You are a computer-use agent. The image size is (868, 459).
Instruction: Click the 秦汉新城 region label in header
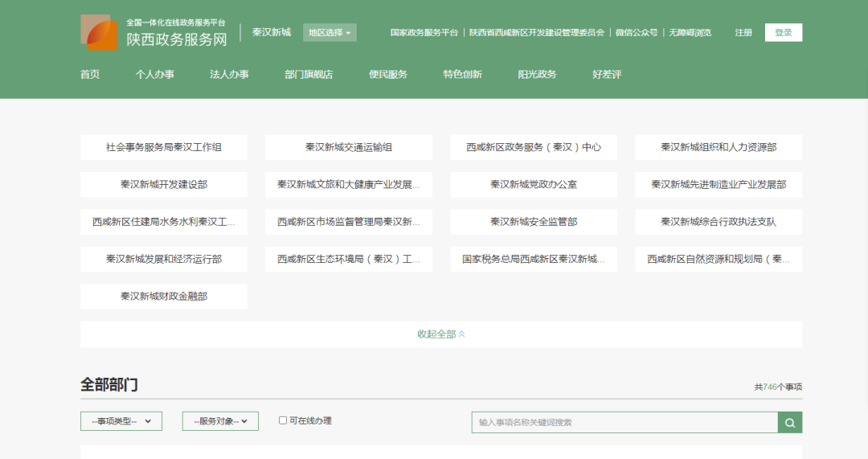click(272, 32)
